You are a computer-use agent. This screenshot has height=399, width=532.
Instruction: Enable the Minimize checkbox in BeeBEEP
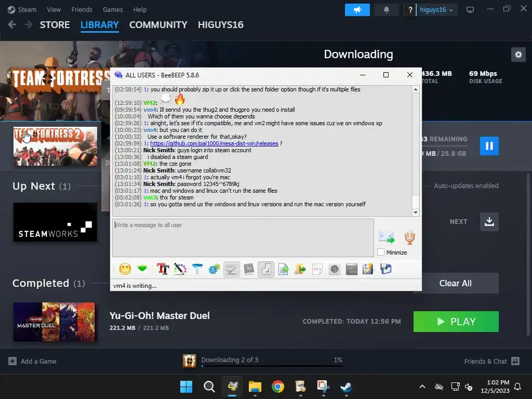pos(381,252)
